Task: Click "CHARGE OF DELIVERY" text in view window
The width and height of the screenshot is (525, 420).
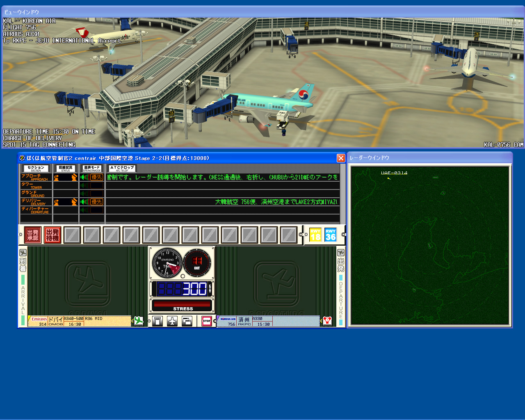Action: click(32, 138)
